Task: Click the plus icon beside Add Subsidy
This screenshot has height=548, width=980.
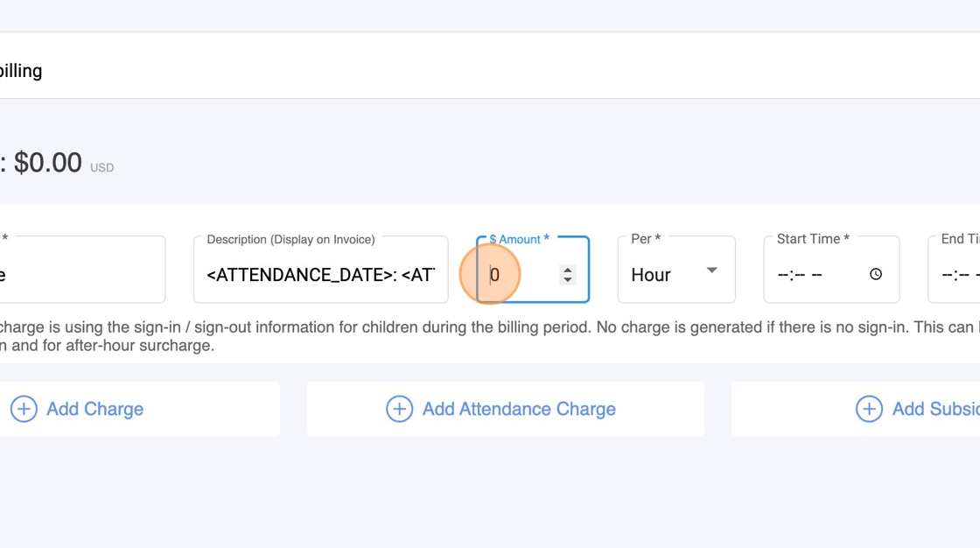Action: click(869, 409)
